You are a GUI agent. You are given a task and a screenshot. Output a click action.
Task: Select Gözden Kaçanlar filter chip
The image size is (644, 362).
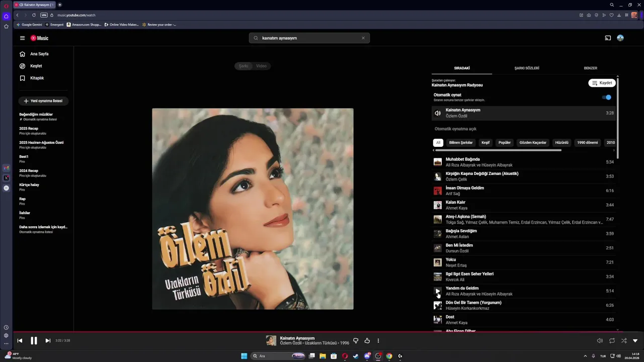(x=533, y=142)
